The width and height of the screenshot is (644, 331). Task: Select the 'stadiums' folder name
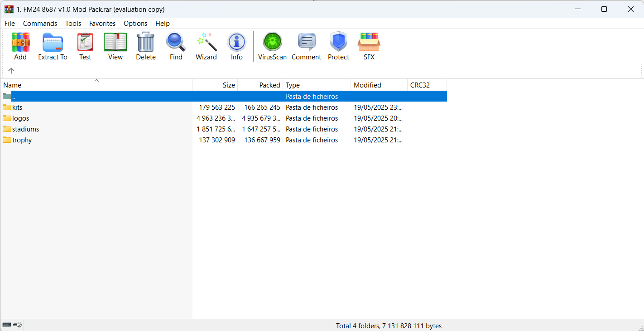tap(26, 129)
